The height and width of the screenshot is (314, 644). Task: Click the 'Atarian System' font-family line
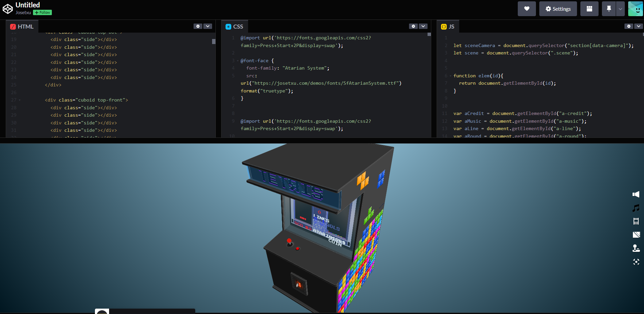288,68
